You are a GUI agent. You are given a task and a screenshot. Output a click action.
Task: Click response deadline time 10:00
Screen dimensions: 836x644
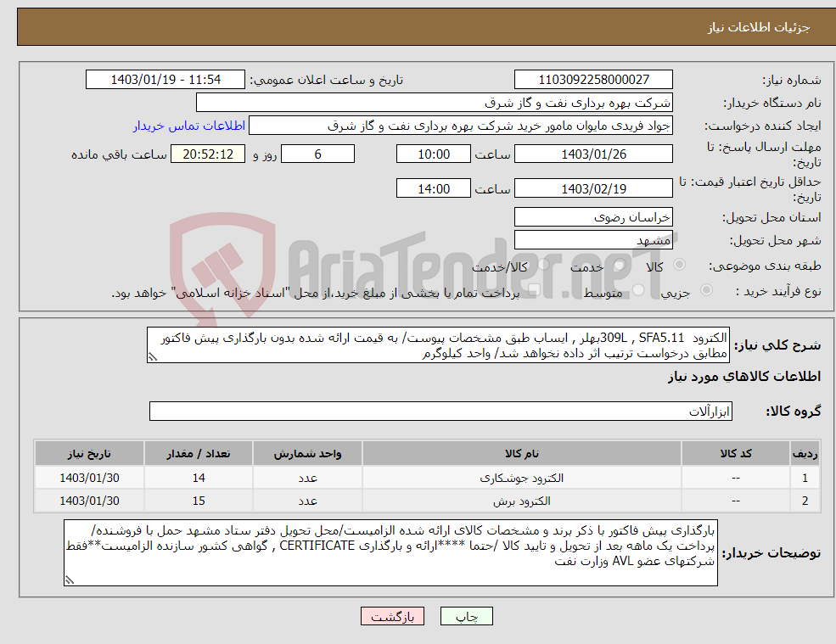[x=434, y=154]
